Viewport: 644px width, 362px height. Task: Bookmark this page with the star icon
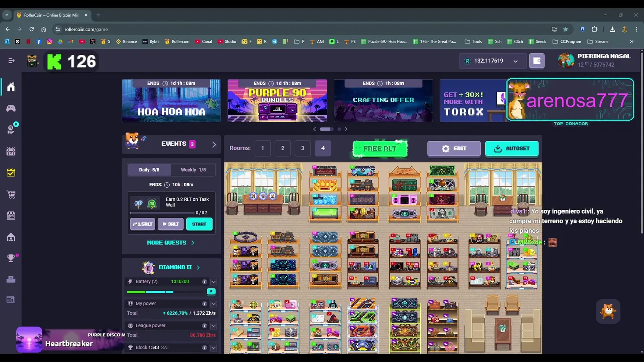[566, 29]
